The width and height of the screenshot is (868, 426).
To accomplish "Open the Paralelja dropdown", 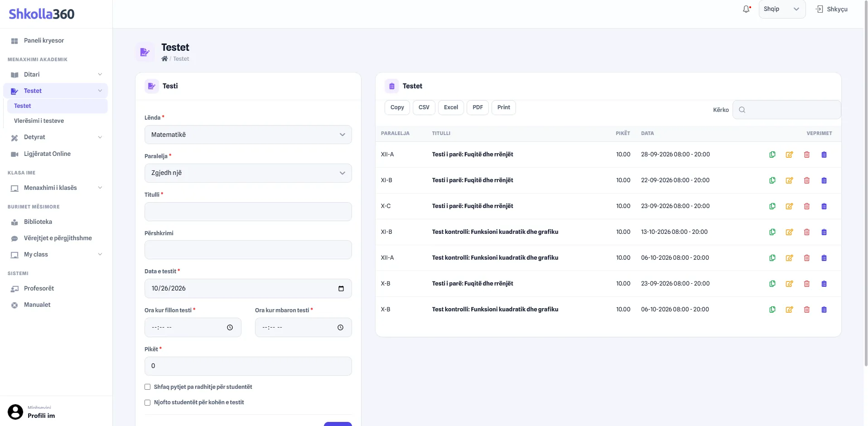I will pyautogui.click(x=248, y=173).
